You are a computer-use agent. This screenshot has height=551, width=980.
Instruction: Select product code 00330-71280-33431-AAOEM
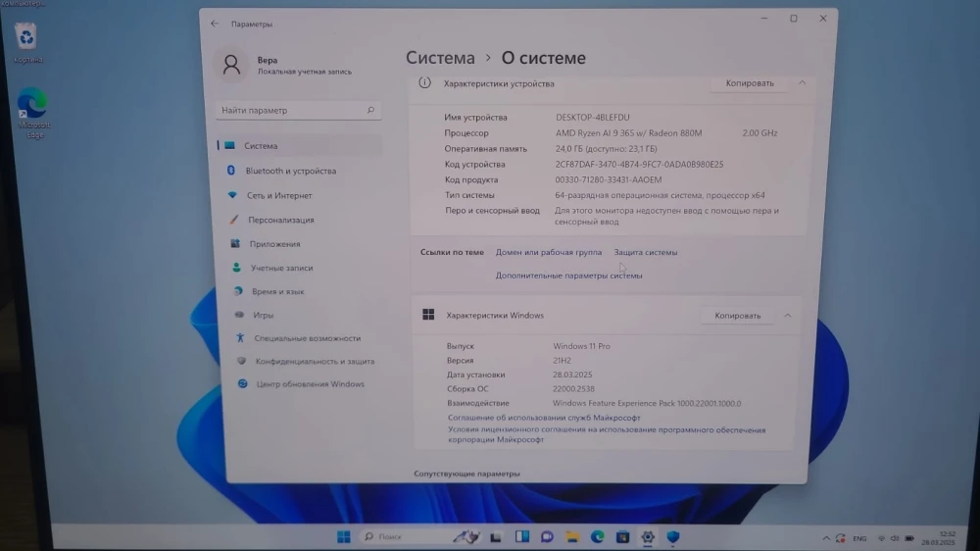609,179
